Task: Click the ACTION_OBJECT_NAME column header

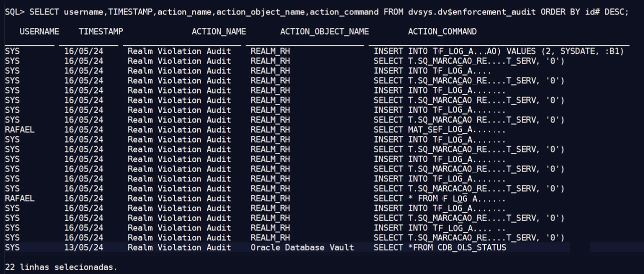Action: (x=325, y=31)
